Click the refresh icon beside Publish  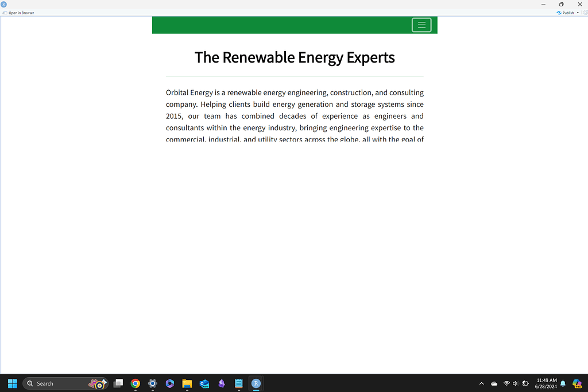coord(585,13)
